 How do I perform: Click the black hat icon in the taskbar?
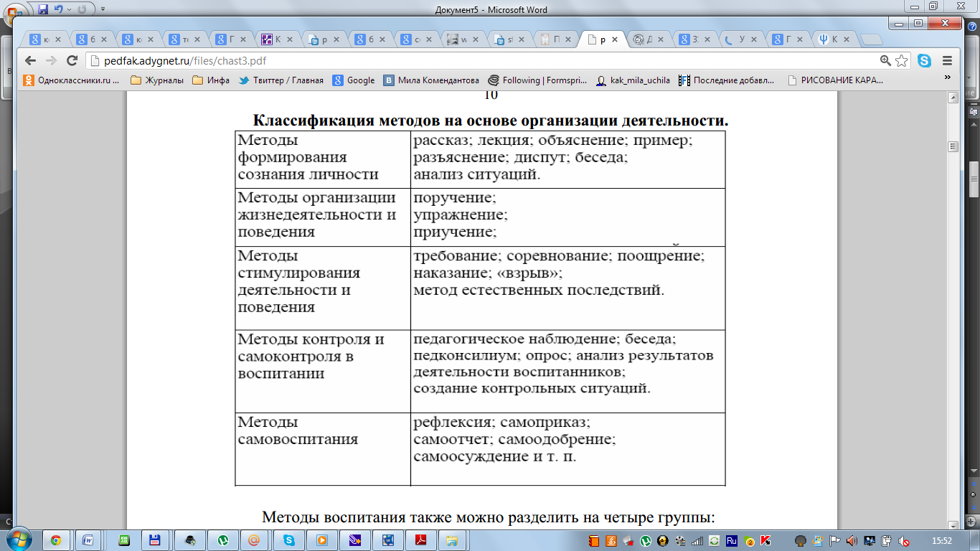coord(189,540)
